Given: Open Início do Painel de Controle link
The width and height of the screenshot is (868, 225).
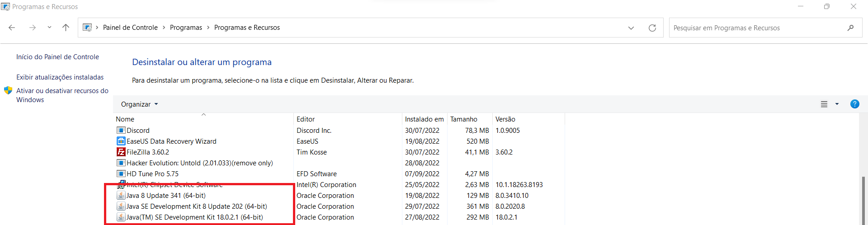Looking at the screenshot, I should tap(57, 57).
